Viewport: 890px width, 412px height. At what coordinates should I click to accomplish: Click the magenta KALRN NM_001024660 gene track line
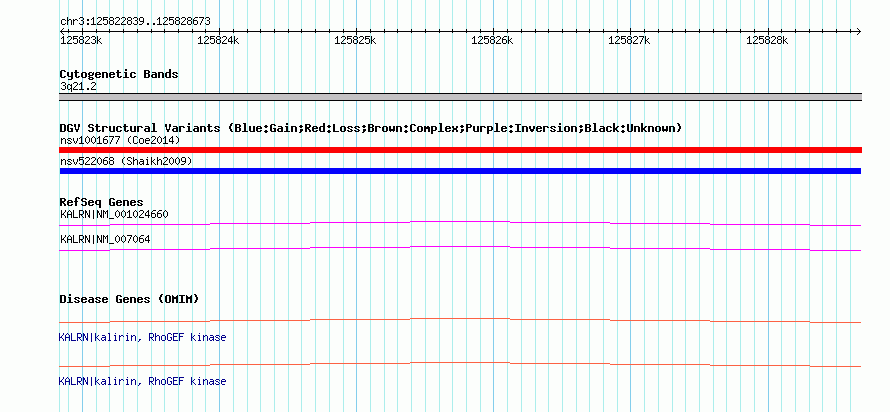tap(460, 223)
